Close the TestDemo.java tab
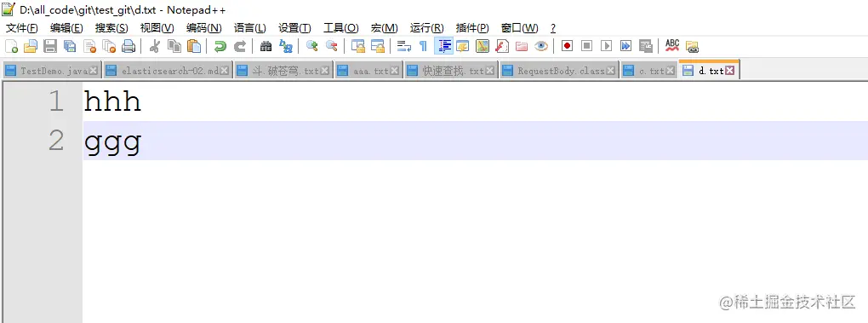 point(94,71)
